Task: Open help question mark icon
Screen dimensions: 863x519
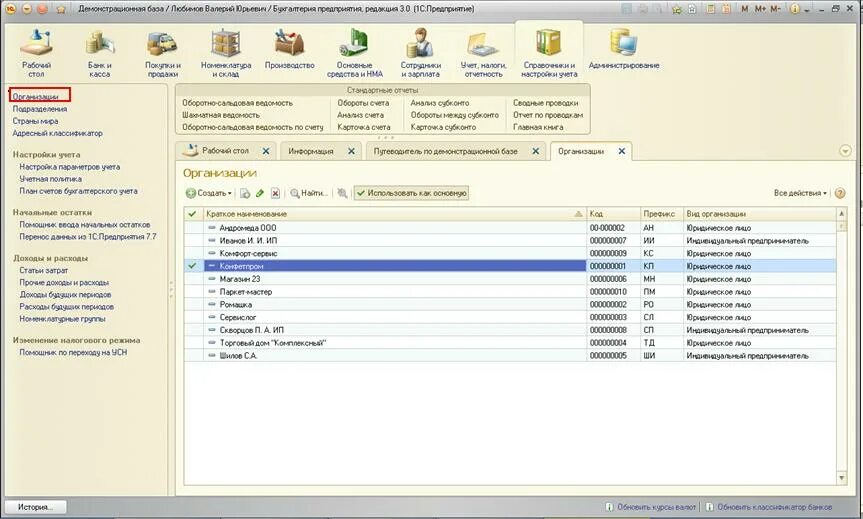Action: pos(840,193)
